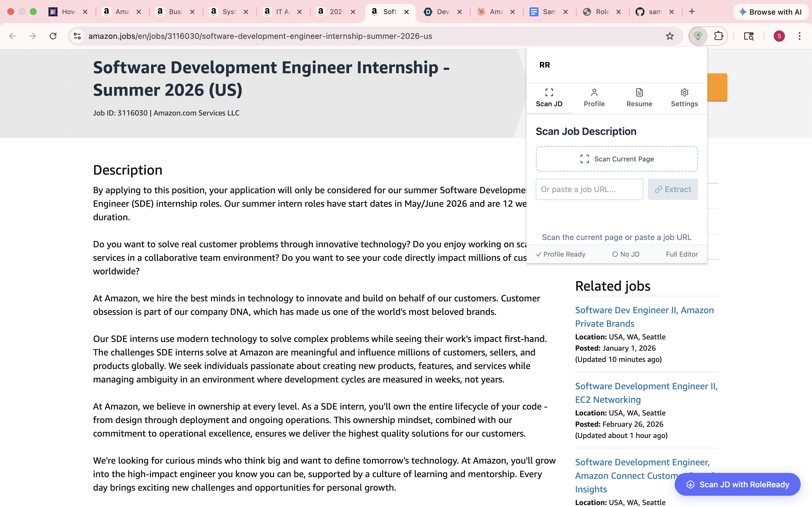Open the site information icon in address bar

pos(78,36)
